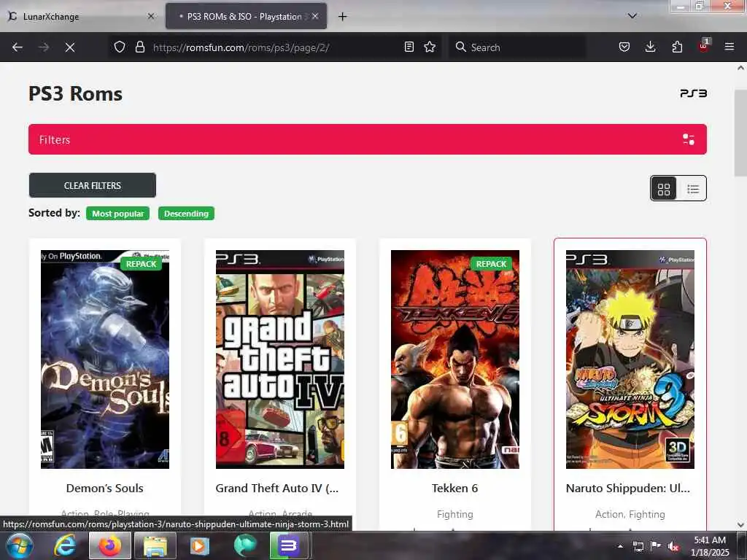Click Action, Fighting genre under Naruto Shippuden
Image resolution: width=747 pixels, height=560 pixels.
coord(630,514)
